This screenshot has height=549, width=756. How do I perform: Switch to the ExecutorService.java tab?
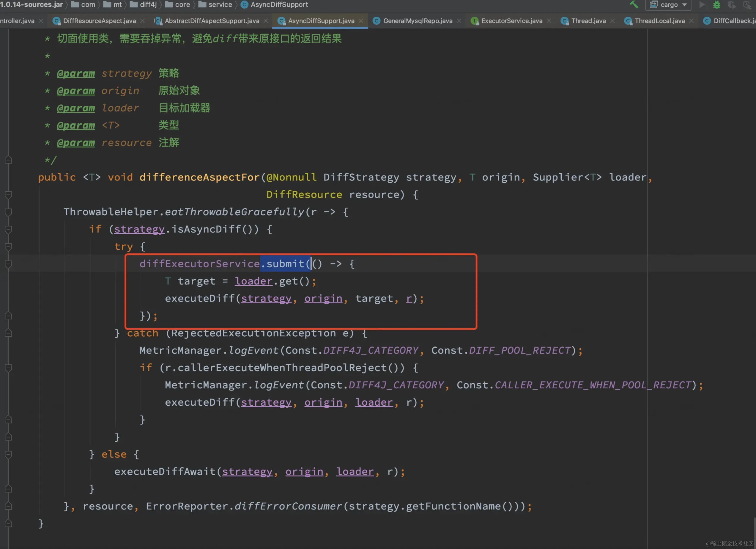coord(511,21)
